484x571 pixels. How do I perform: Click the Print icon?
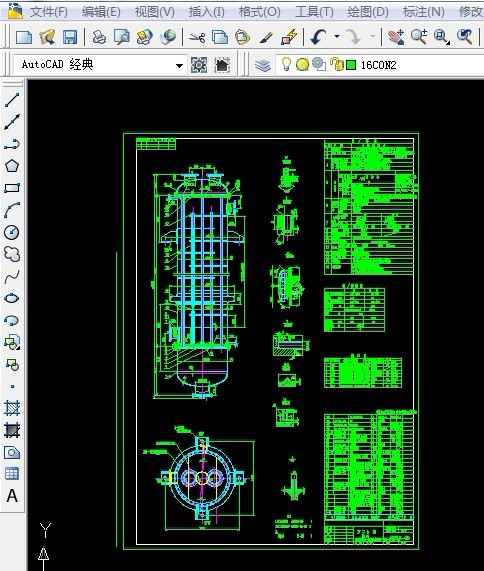99,37
